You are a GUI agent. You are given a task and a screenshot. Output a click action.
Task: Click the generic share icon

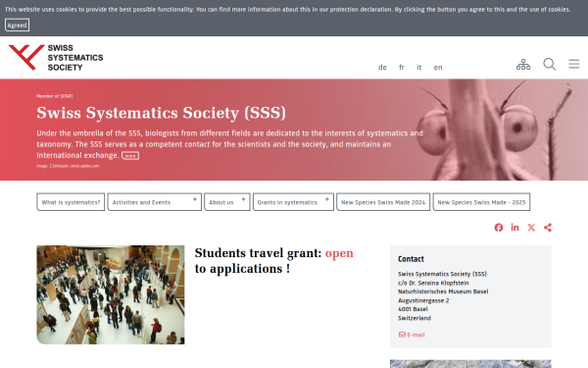tap(548, 228)
